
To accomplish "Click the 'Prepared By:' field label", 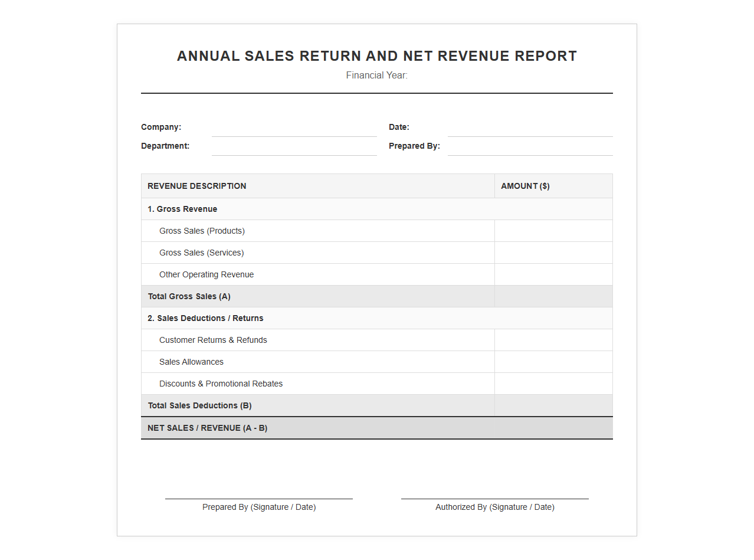I will pos(414,146).
